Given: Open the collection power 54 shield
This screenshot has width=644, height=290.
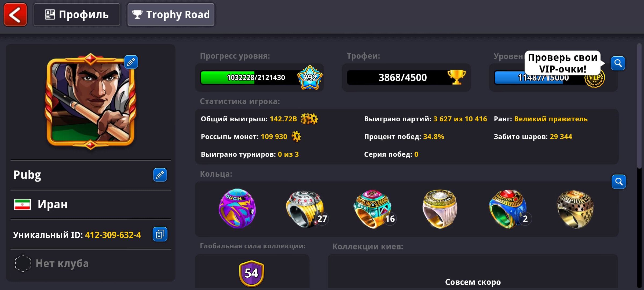Looking at the screenshot, I should pyautogui.click(x=251, y=273).
